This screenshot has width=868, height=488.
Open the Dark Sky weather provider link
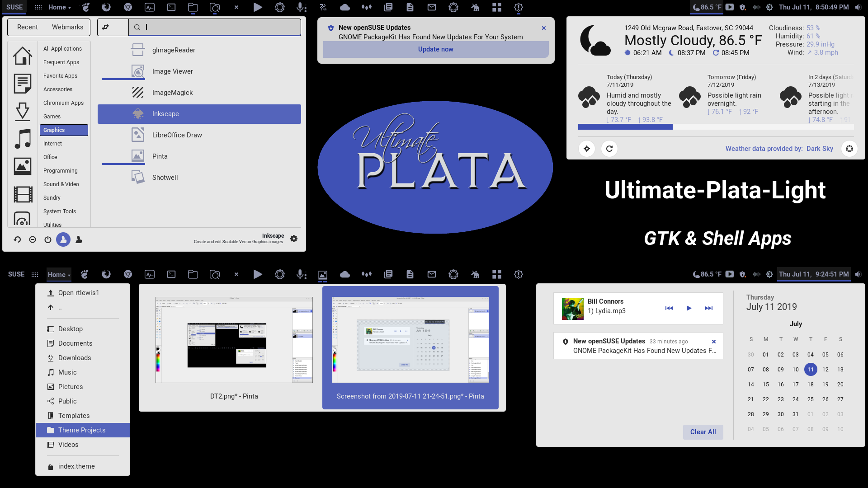(820, 149)
